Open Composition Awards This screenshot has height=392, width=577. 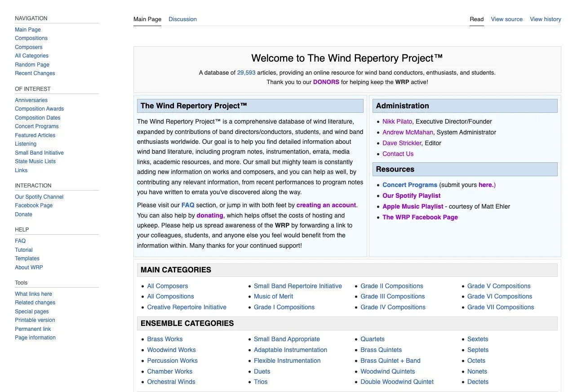coord(40,109)
